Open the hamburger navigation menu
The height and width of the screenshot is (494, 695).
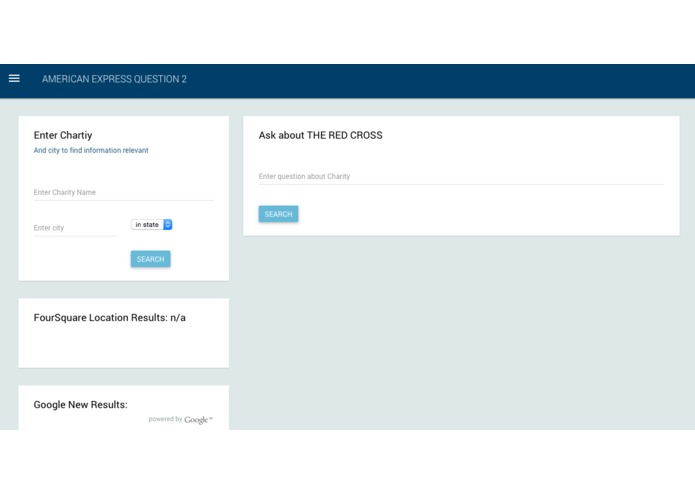point(14,78)
